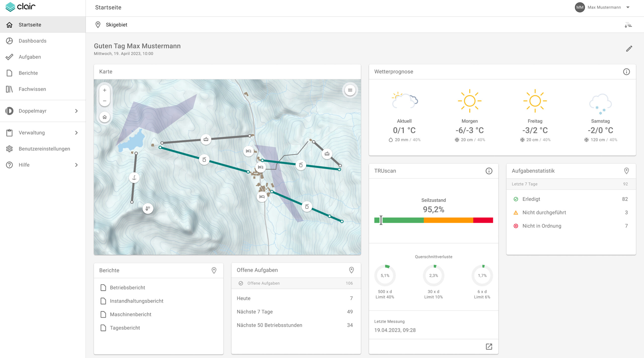The width and height of the screenshot is (644, 358).
Task: Open the map layers menu button
Action: [x=350, y=90]
